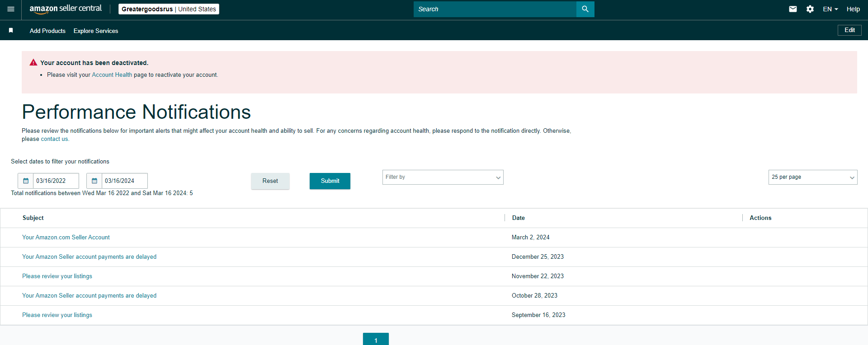Click the Help link in header
Screen dimensions: 868x345
(853, 9)
